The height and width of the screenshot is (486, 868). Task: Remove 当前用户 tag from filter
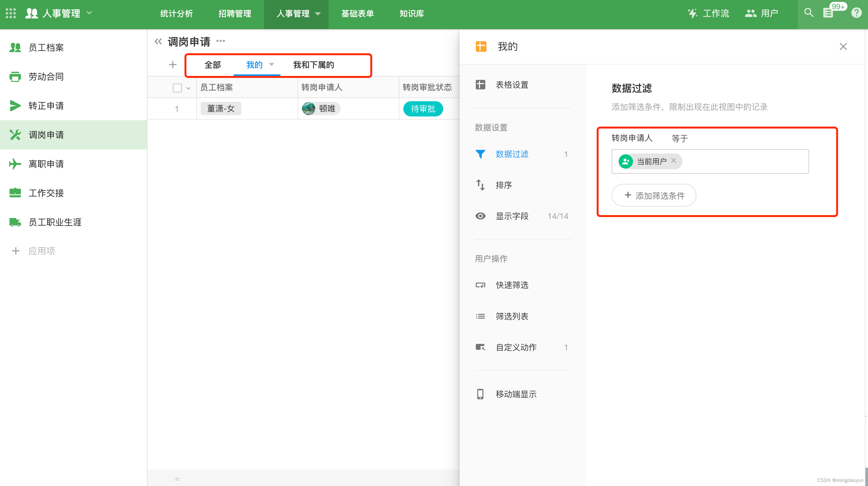(x=673, y=161)
